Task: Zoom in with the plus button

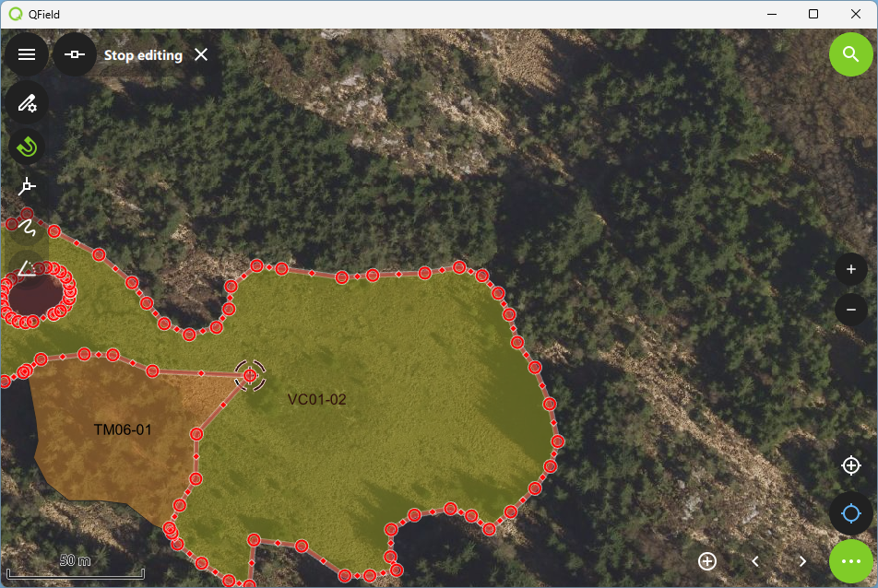Action: click(x=850, y=269)
